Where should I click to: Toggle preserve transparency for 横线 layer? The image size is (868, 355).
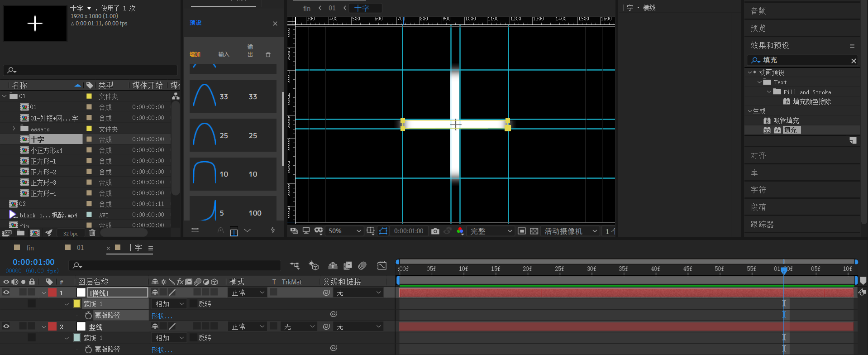tap(274, 292)
